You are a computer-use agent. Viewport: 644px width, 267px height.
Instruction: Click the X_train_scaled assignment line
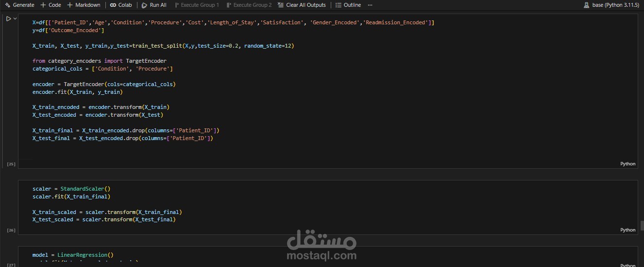[x=107, y=212]
